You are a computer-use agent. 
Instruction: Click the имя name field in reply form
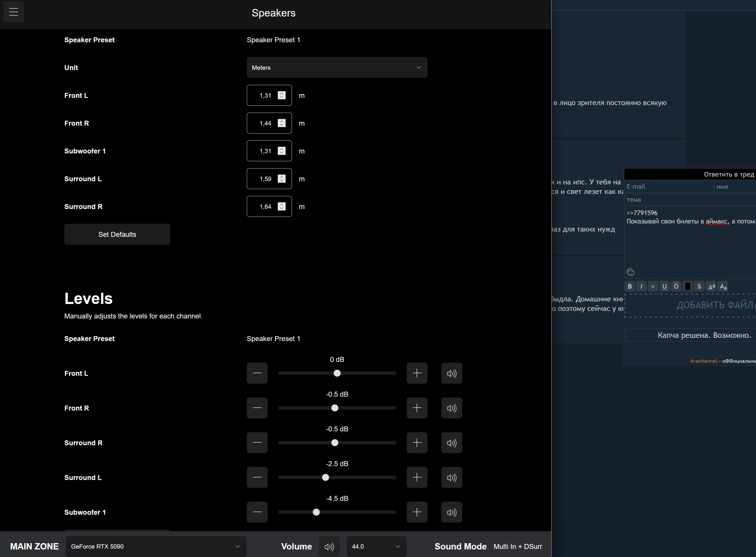coord(735,186)
